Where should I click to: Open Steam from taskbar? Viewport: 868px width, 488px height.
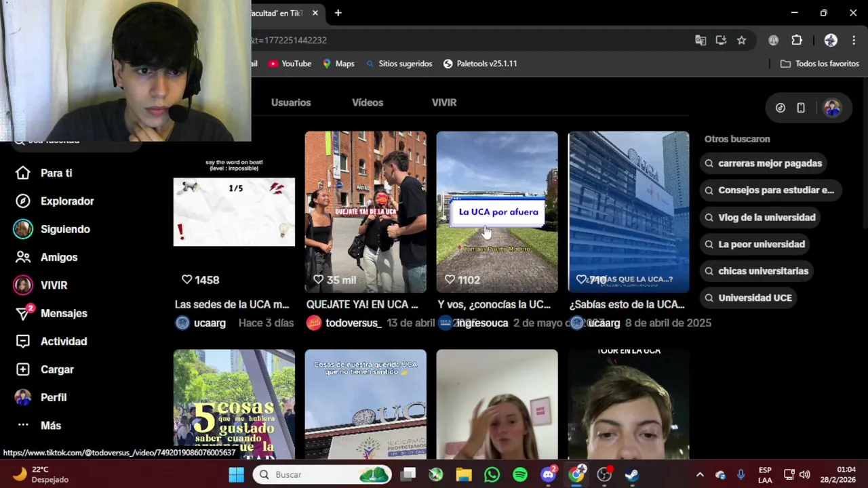tap(632, 474)
